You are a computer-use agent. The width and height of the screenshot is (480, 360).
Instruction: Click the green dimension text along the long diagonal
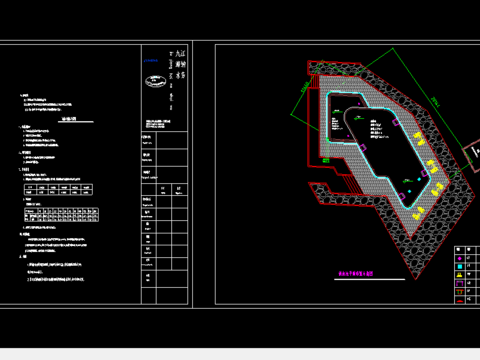pyautogui.click(x=435, y=102)
